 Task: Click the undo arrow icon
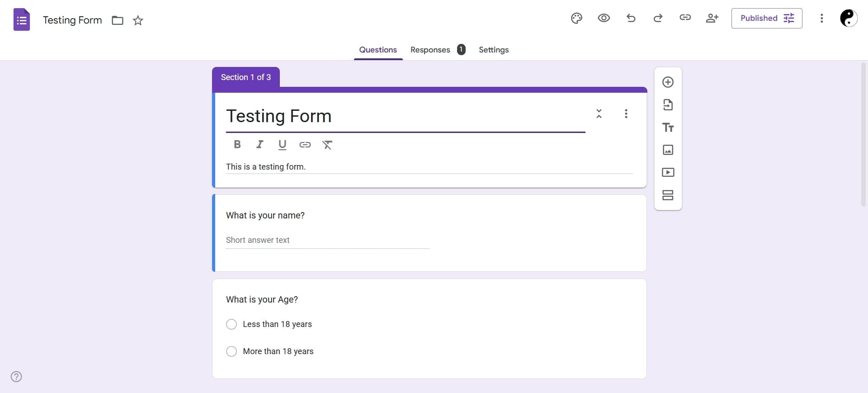pos(631,18)
